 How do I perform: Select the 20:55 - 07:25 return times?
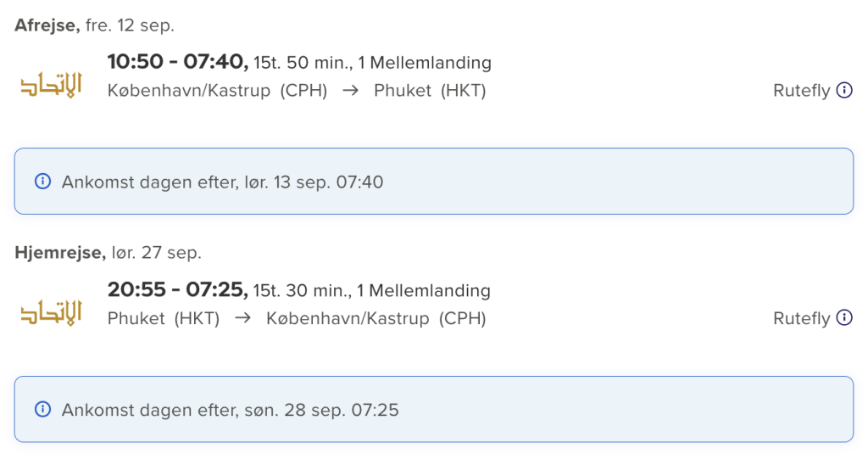178,289
